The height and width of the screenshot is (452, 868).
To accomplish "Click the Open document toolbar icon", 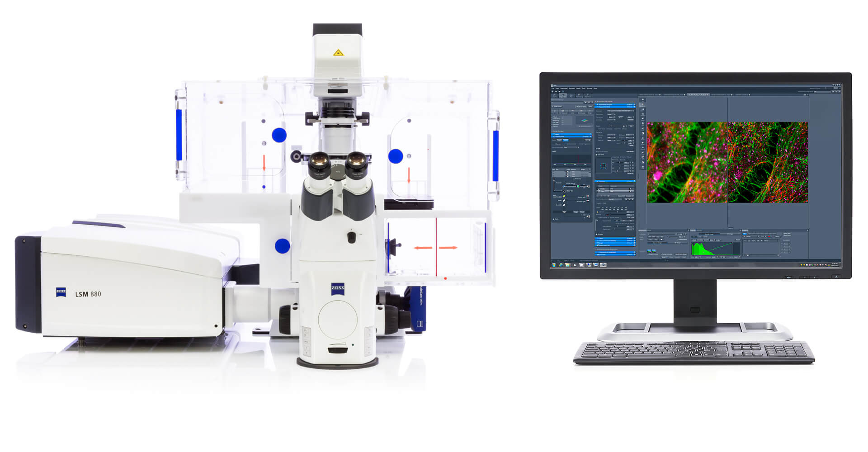I will 556,91.
